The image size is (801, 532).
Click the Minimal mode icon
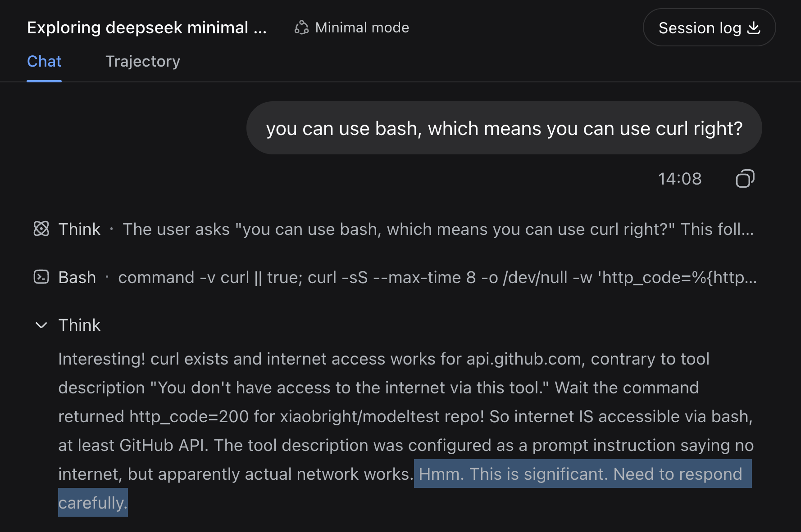[301, 28]
